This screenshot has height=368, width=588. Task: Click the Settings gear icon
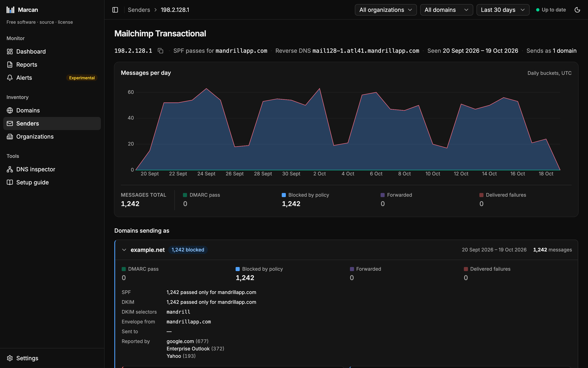pyautogui.click(x=10, y=358)
